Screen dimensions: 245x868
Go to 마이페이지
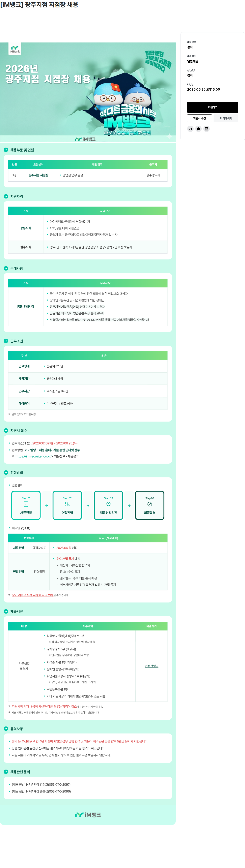tap(226, 118)
